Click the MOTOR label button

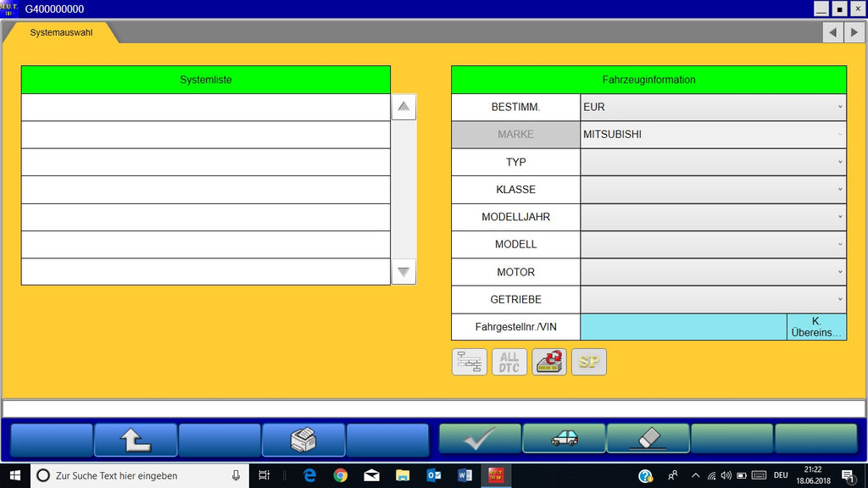tap(515, 272)
